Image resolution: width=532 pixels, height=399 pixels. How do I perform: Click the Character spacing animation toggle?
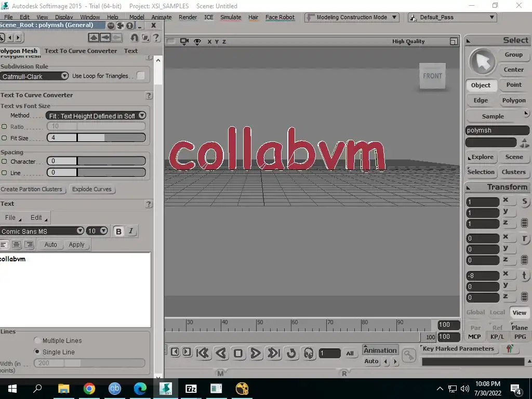pos(4,162)
